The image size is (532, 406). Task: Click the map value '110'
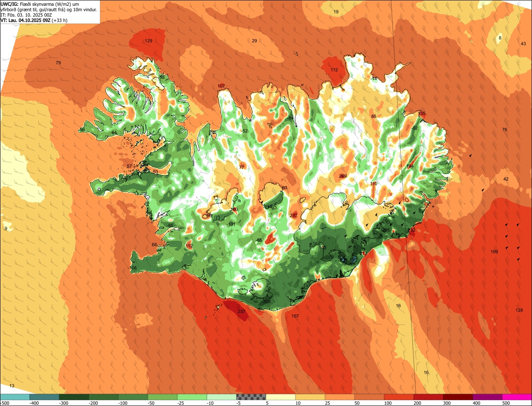click(x=374, y=183)
